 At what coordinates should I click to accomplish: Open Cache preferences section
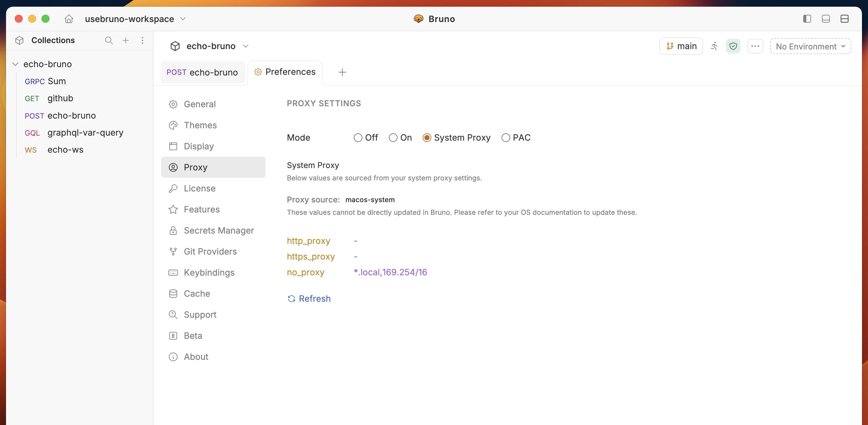pos(213,294)
